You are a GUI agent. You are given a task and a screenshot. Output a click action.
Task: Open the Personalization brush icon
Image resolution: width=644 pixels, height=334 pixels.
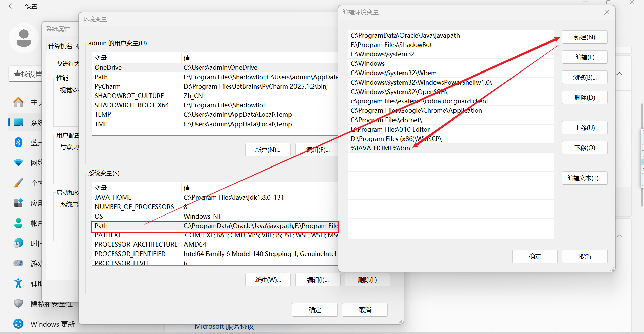click(18, 183)
